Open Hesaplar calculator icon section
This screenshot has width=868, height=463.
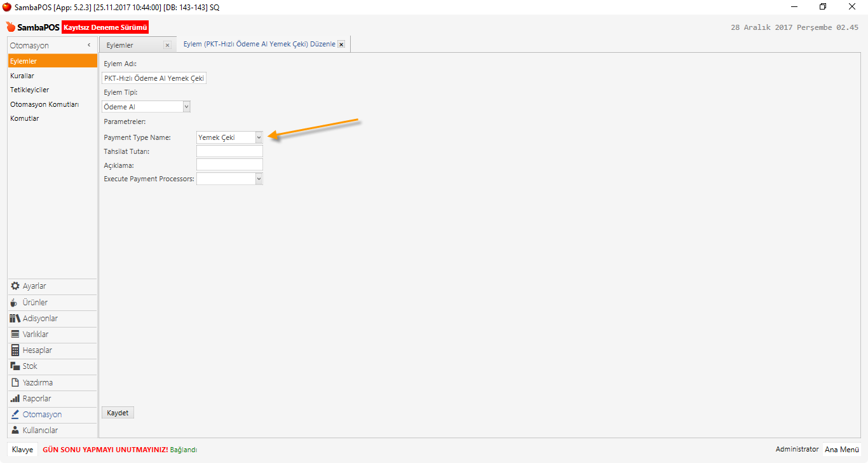tap(15, 350)
